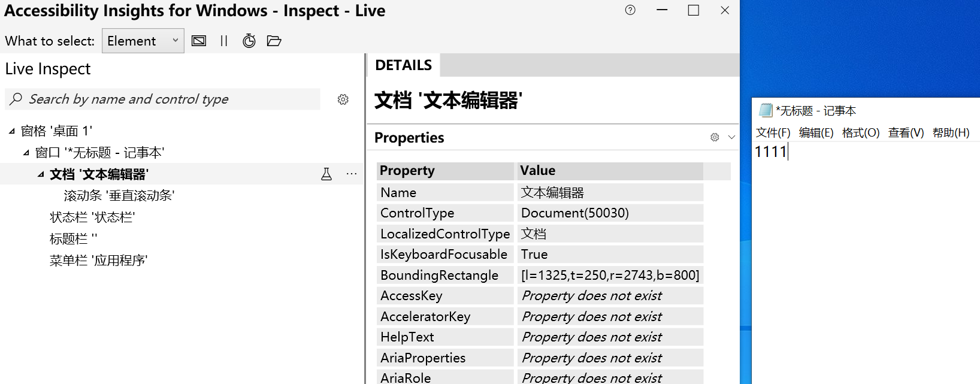Collapse the 窗口 '*无标题 - 记事本' node
Image resolution: width=980 pixels, height=384 pixels.
(x=26, y=153)
